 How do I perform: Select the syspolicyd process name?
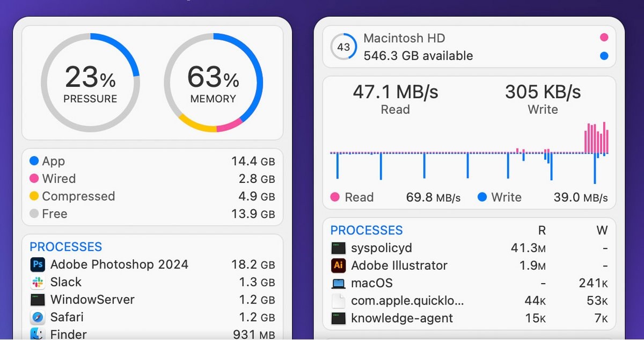point(382,248)
